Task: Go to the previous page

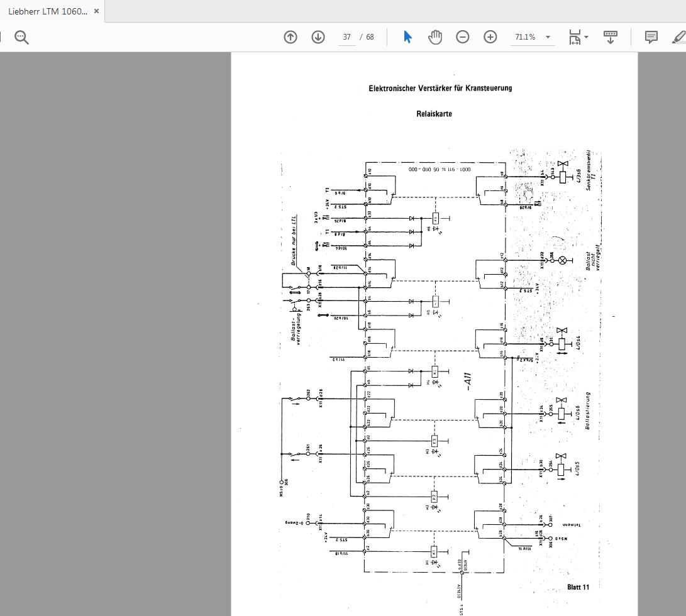Action: (290, 37)
